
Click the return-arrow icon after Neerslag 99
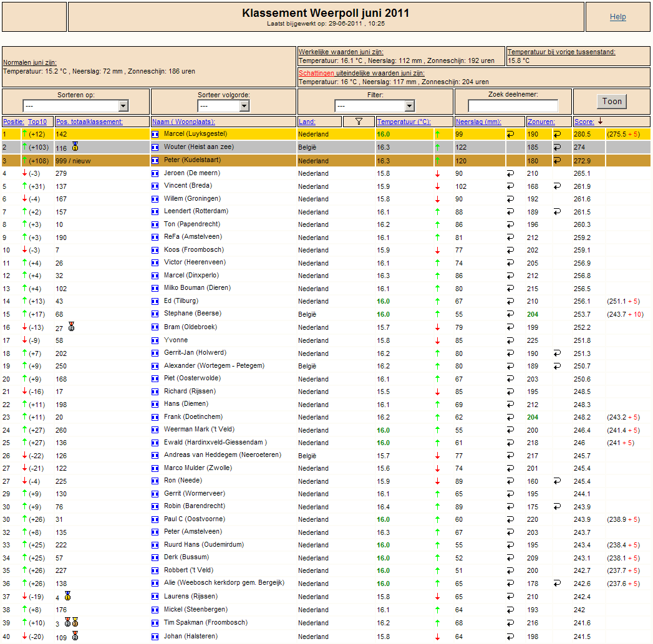tap(510, 134)
